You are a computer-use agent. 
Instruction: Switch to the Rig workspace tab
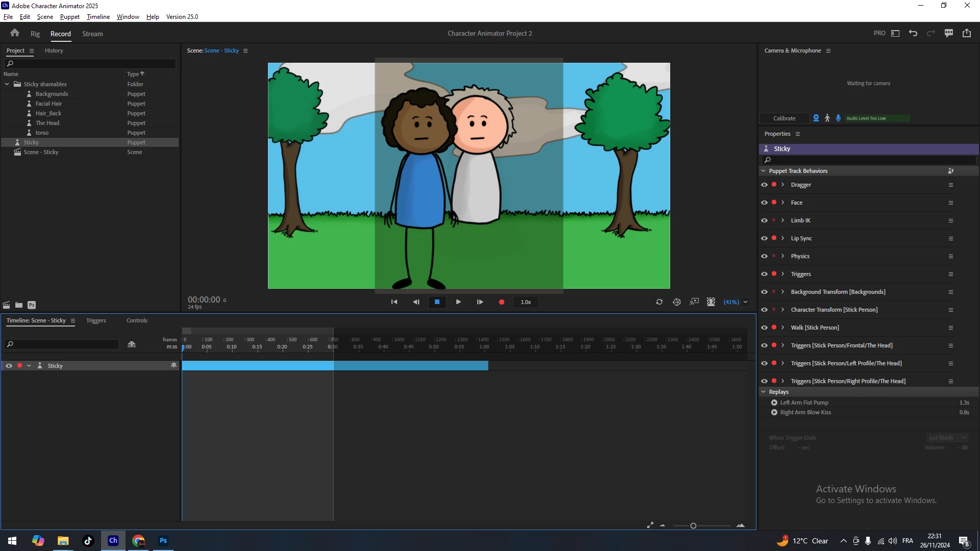35,34
